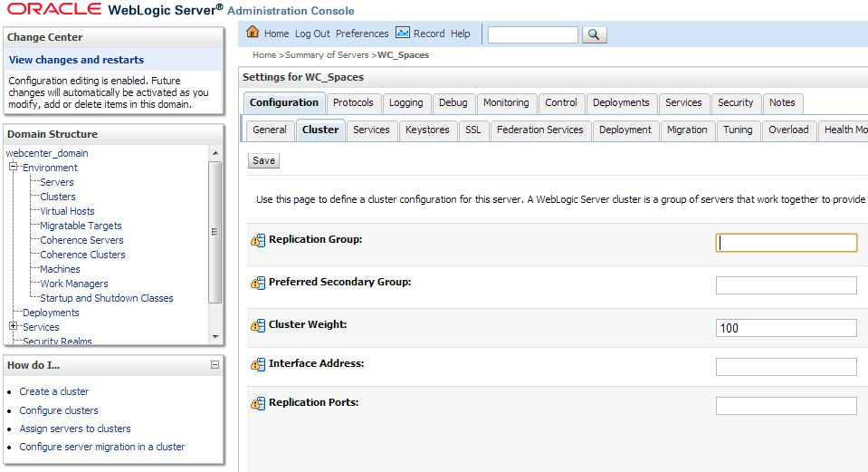Viewport: 868px width, 472px height.
Task: Open Migratable Targets tree item
Action: point(81,226)
